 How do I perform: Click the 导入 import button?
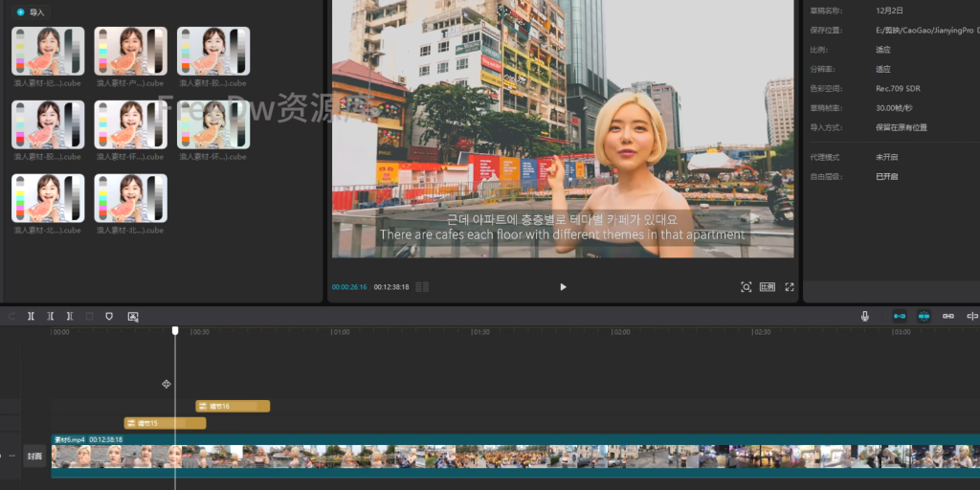pos(31,11)
